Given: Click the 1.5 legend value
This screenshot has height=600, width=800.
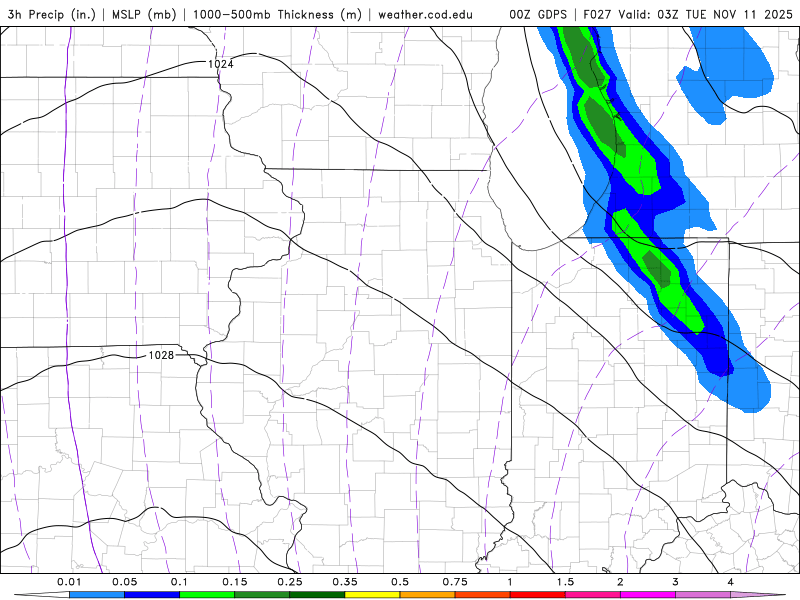Looking at the screenshot, I should coord(565,582).
